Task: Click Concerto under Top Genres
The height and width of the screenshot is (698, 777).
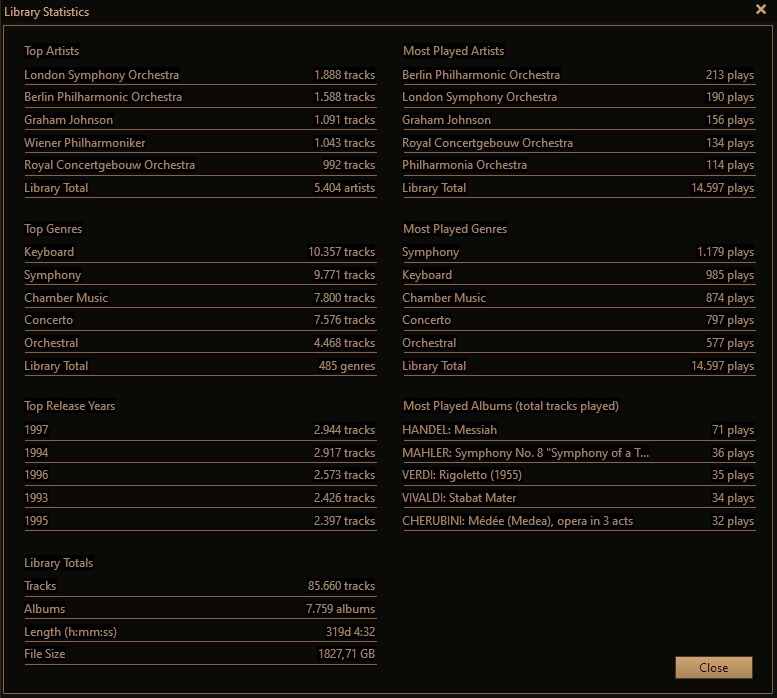Action: click(49, 320)
